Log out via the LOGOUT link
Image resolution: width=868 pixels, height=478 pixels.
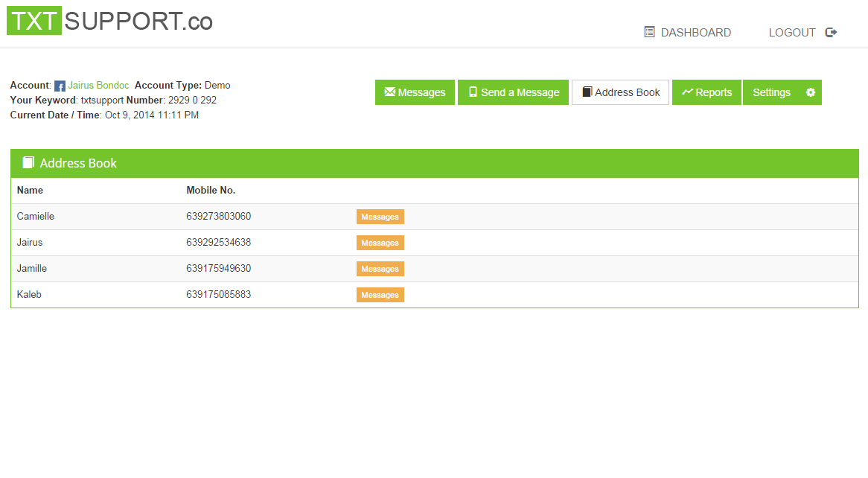point(792,33)
